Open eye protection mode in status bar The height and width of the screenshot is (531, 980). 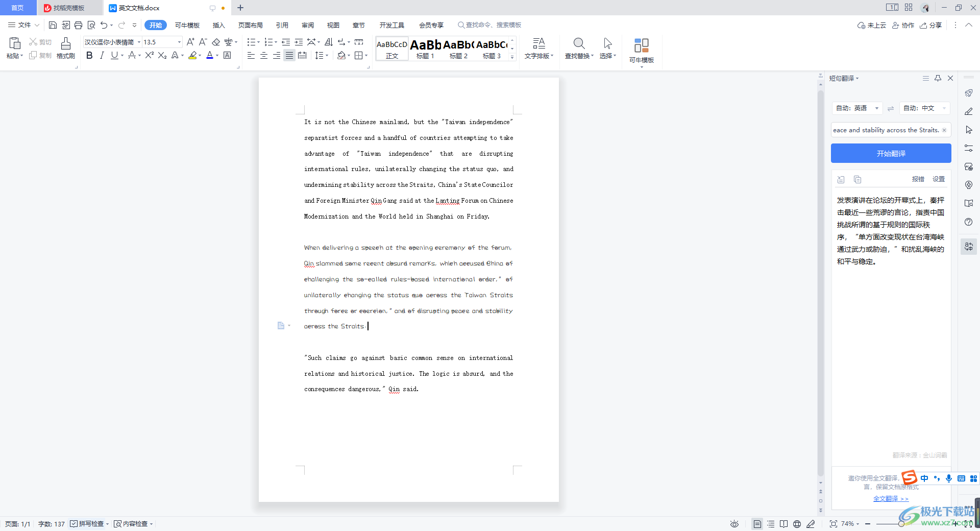(x=734, y=524)
